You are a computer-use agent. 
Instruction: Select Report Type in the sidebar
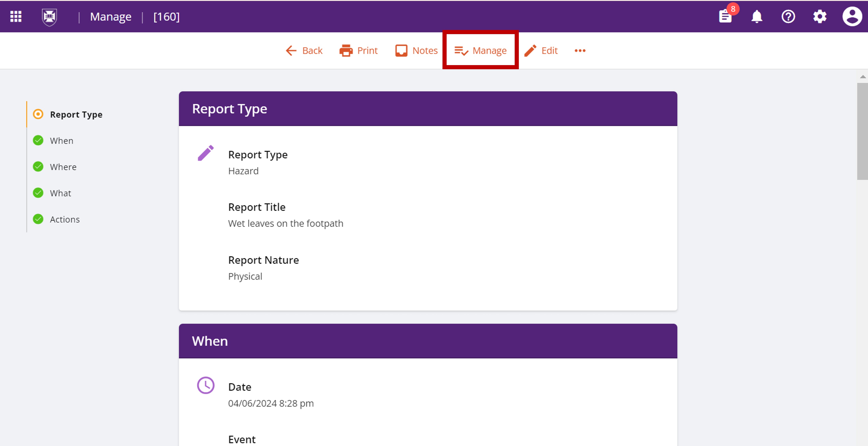76,115
